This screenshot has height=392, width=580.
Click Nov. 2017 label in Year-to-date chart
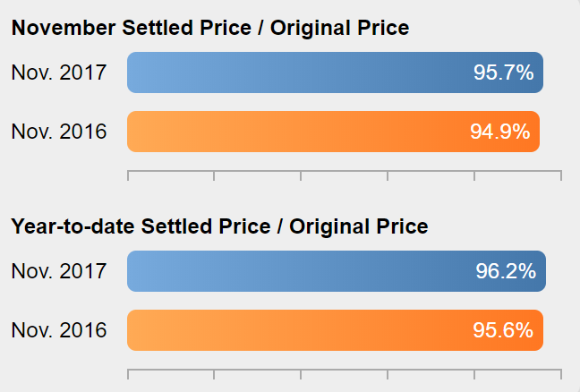click(x=59, y=271)
